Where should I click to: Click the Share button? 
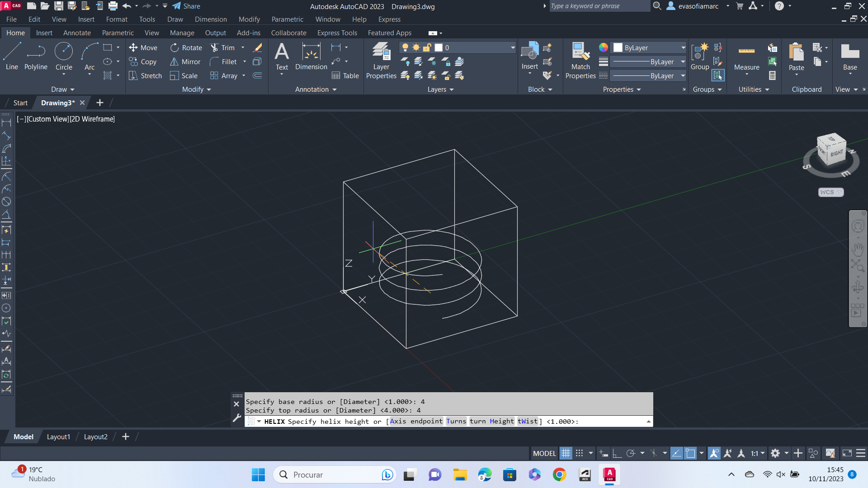186,6
